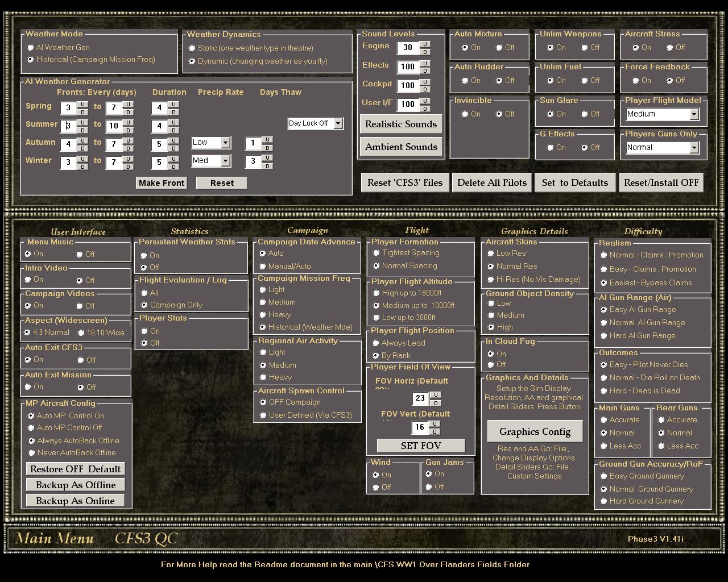The width and height of the screenshot is (728, 582).
Task: Increase Engine sound level with U
Action: (x=424, y=44)
